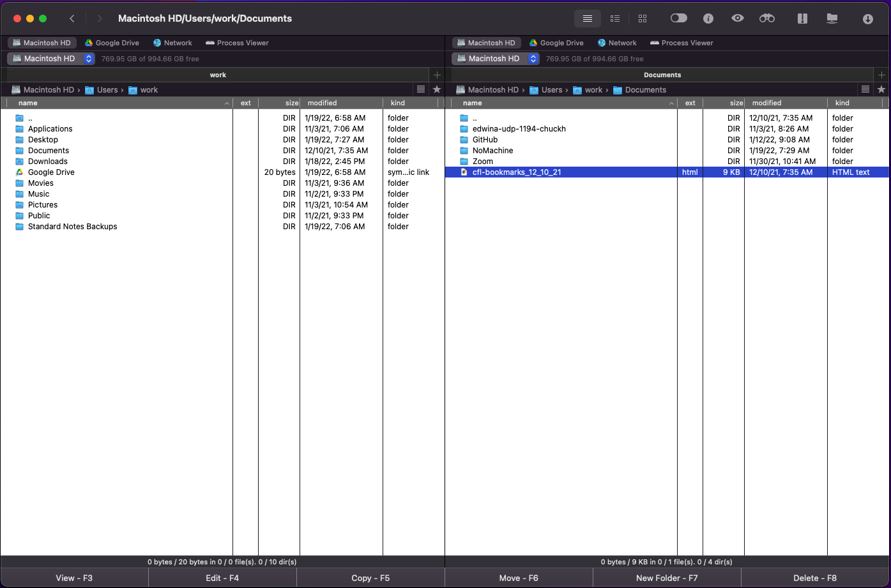Select the Movies folder
This screenshot has height=588, width=891.
click(x=222, y=183)
